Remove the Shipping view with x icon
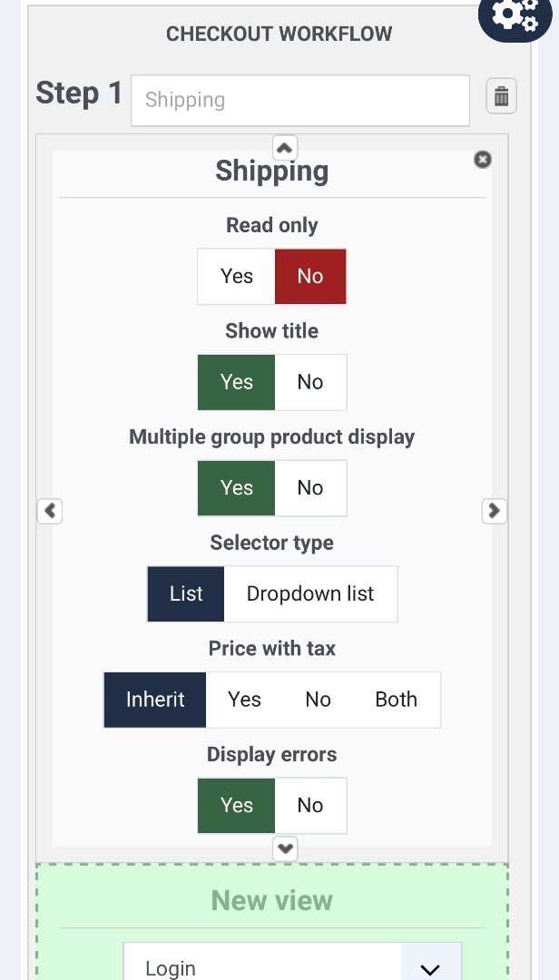 [x=483, y=160]
